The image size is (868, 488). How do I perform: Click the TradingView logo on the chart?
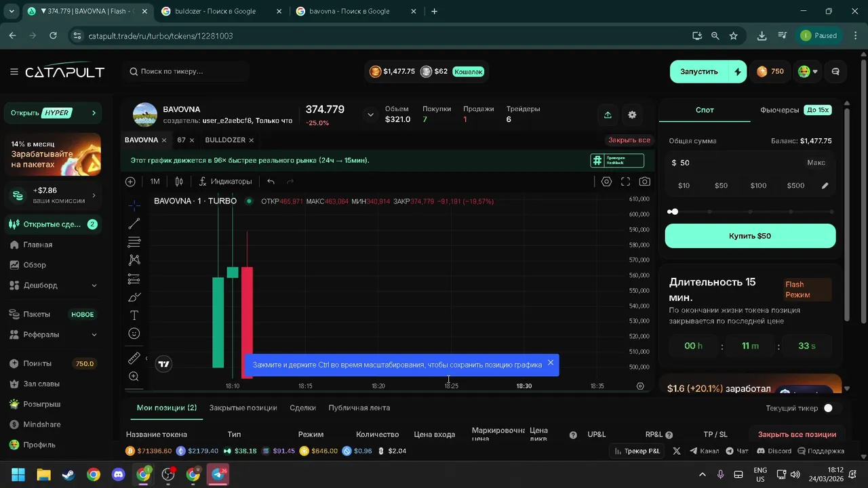click(x=163, y=364)
